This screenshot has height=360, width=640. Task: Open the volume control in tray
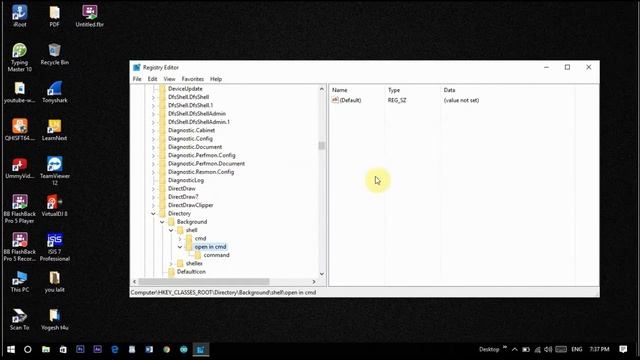pos(548,349)
